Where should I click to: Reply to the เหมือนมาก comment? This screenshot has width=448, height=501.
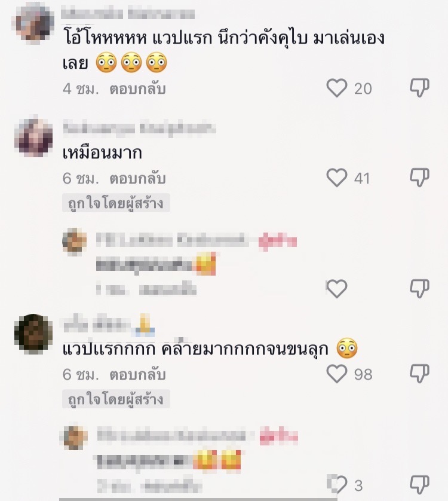coord(137,179)
